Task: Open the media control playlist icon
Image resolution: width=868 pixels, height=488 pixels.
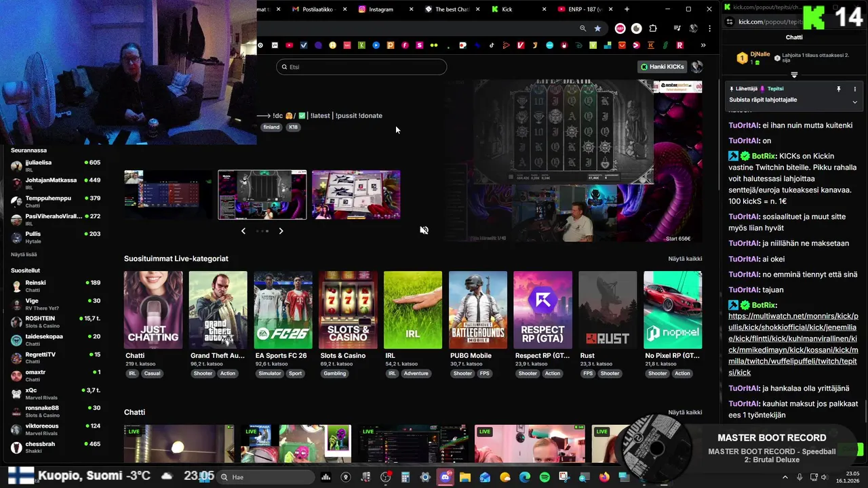Action: (677, 28)
